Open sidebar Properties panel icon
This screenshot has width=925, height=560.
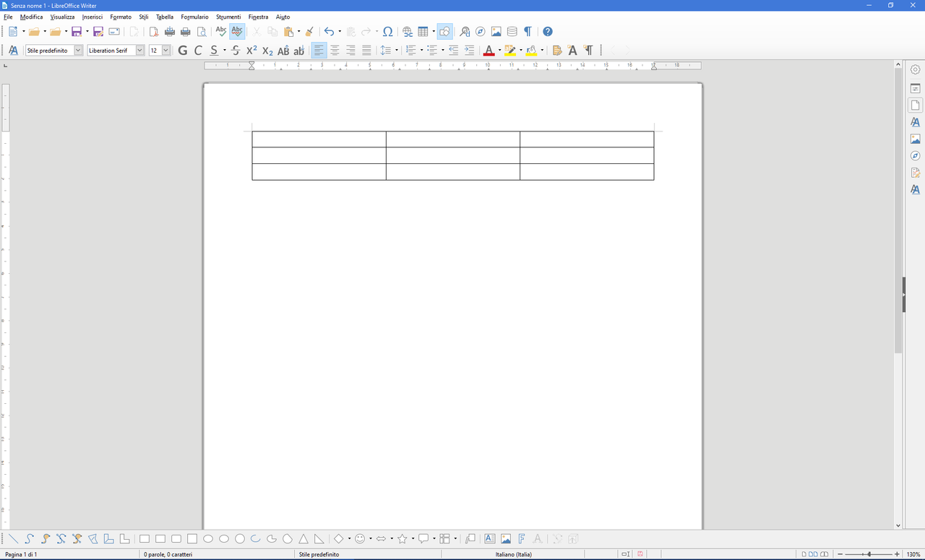(916, 88)
